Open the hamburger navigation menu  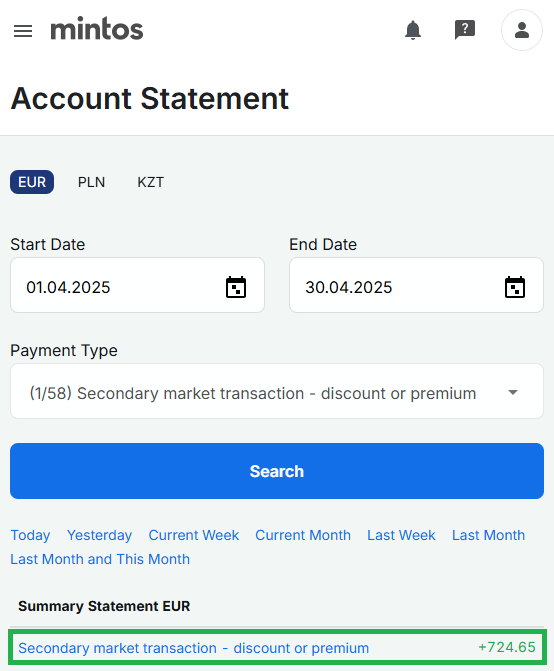click(23, 31)
